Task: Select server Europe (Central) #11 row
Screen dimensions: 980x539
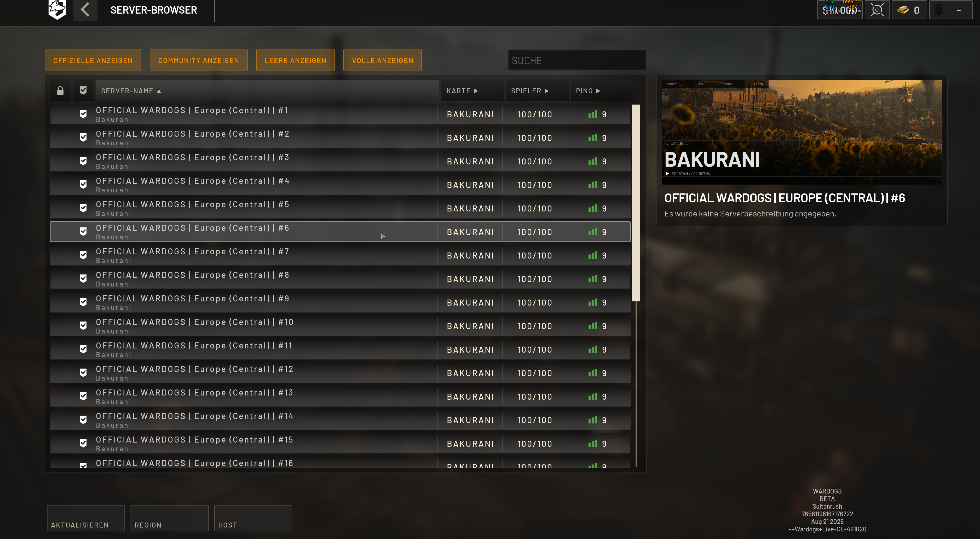Action: point(340,349)
